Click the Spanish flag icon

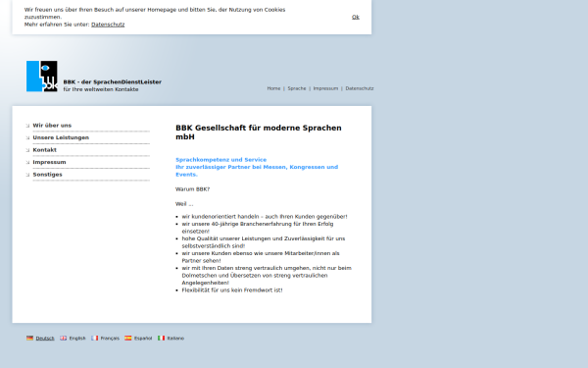[x=128, y=338]
